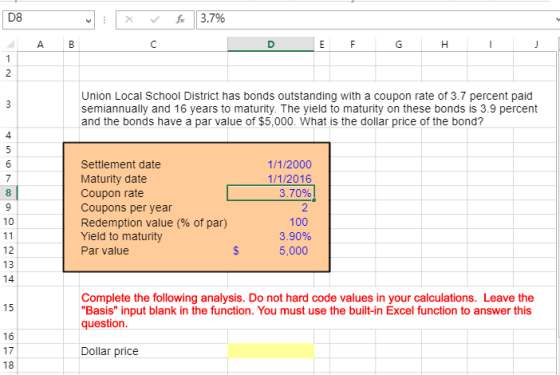Screen dimensions: 560x375
Task: Select column C header
Action: click(153, 44)
